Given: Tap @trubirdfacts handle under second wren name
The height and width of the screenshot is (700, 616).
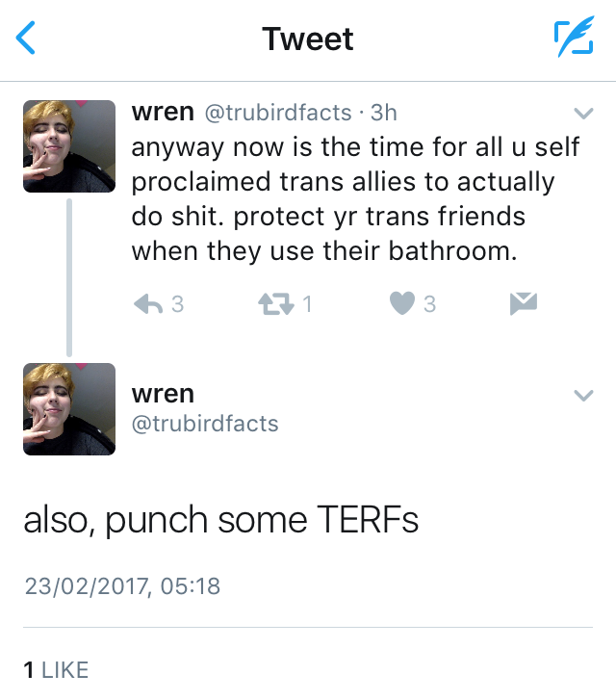Looking at the screenshot, I should [204, 423].
